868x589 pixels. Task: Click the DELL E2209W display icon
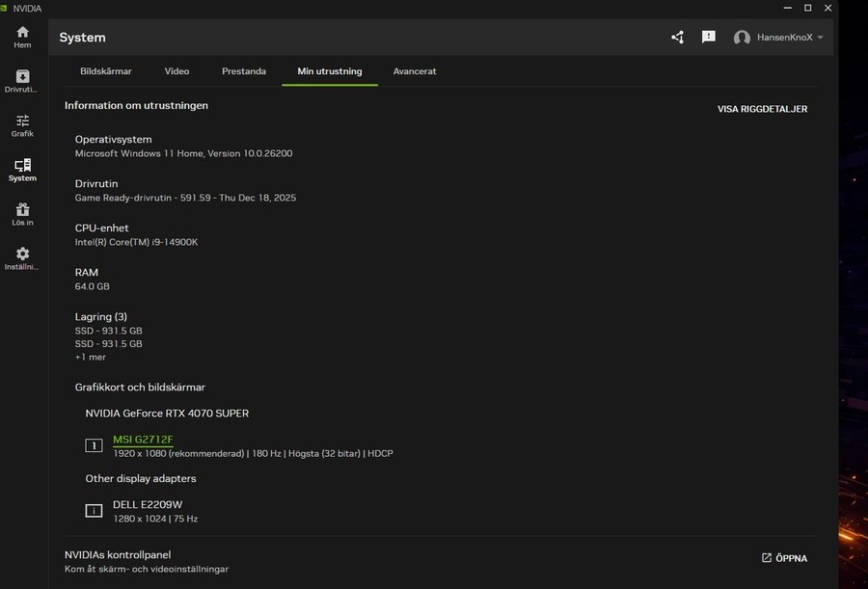(94, 511)
